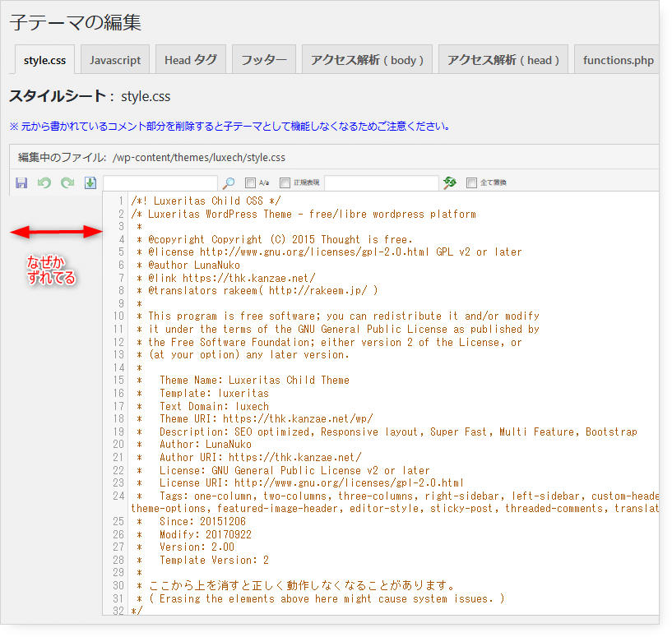Select the style.css tab
Viewport: 672px width, 637px height.
click(45, 60)
